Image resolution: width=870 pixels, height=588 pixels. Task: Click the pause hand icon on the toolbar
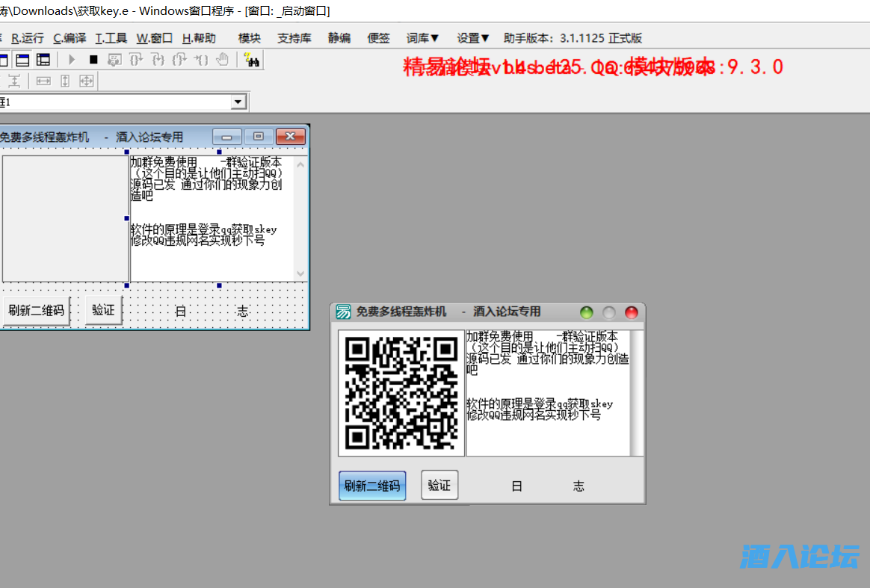pos(222,60)
